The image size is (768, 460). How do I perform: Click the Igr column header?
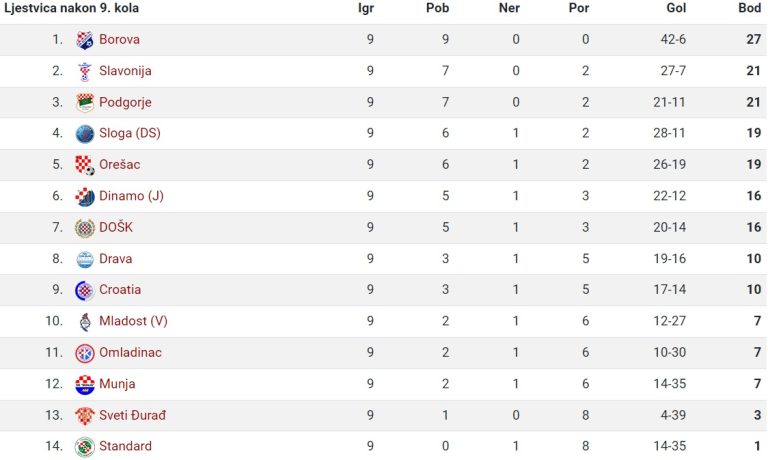click(x=366, y=8)
